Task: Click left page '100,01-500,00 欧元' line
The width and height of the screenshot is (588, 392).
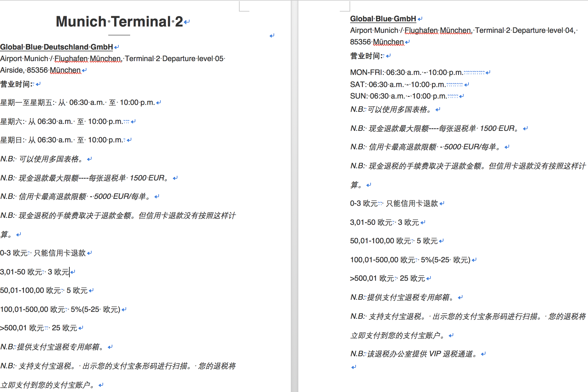Action: coord(60,310)
